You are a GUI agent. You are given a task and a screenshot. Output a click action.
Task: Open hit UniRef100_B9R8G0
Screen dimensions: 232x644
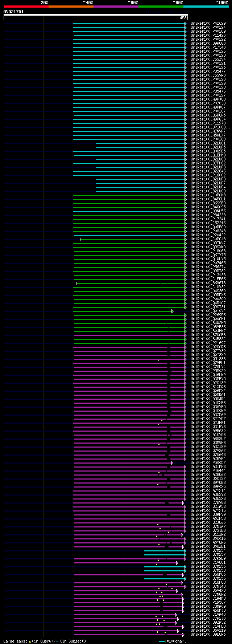208,44
